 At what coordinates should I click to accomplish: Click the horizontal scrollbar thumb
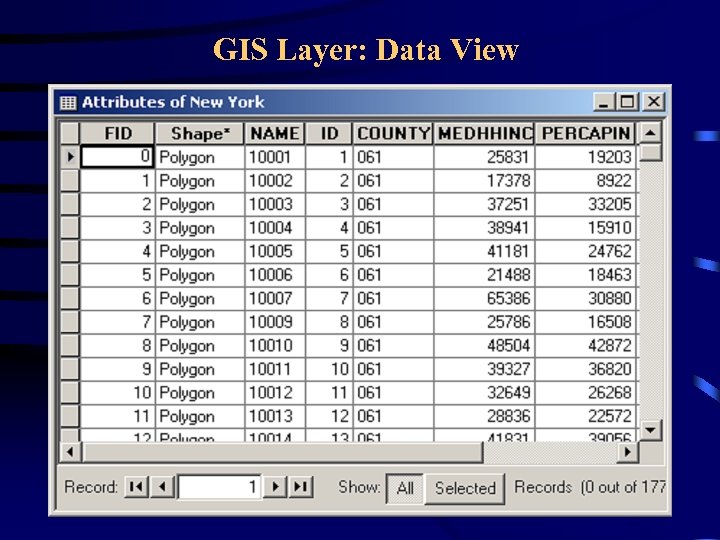point(282,452)
